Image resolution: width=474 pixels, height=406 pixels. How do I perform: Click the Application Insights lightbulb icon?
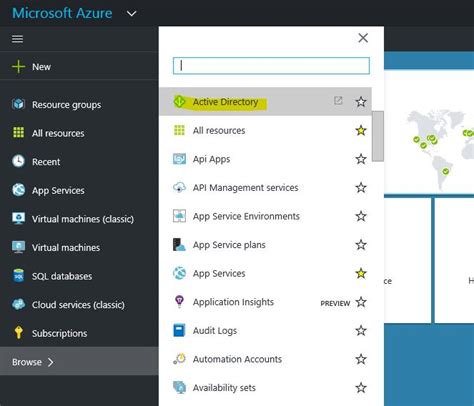click(x=179, y=302)
